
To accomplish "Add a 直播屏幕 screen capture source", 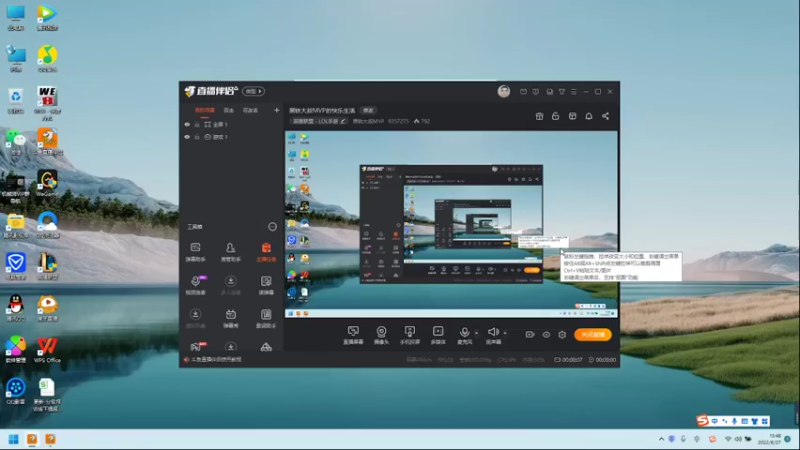I will pyautogui.click(x=353, y=335).
